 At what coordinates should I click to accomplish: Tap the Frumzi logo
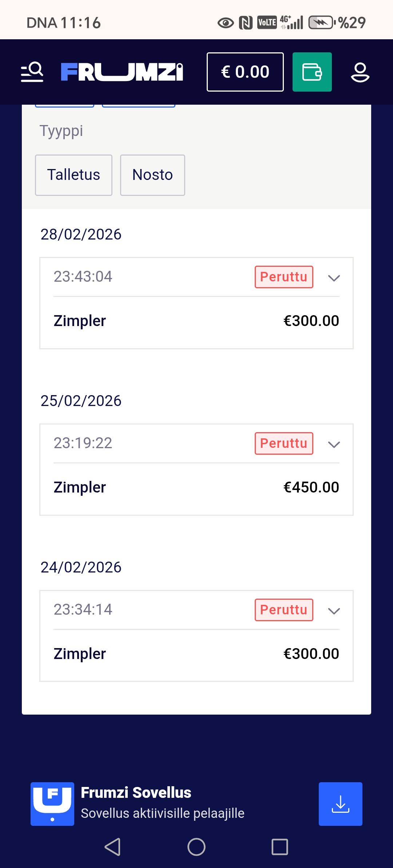(122, 72)
